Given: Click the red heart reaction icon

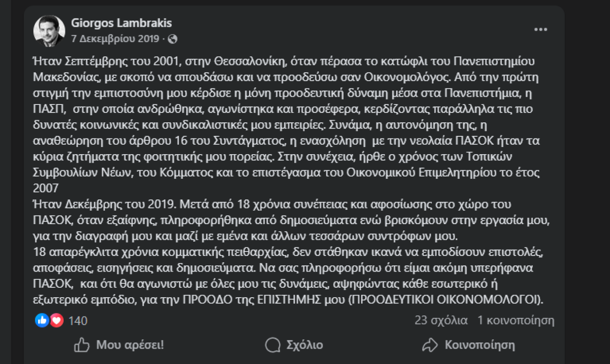Looking at the screenshot, I should [57, 320].
